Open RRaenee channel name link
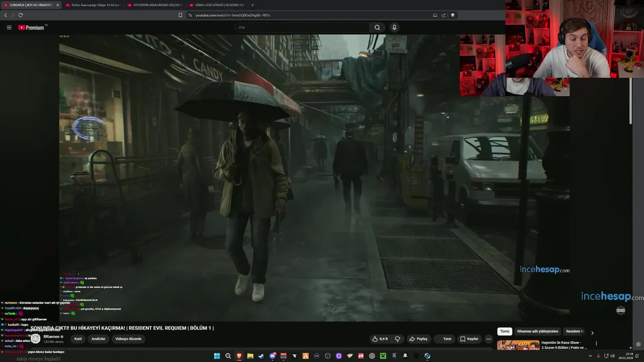The width and height of the screenshot is (644, 362). click(52, 337)
